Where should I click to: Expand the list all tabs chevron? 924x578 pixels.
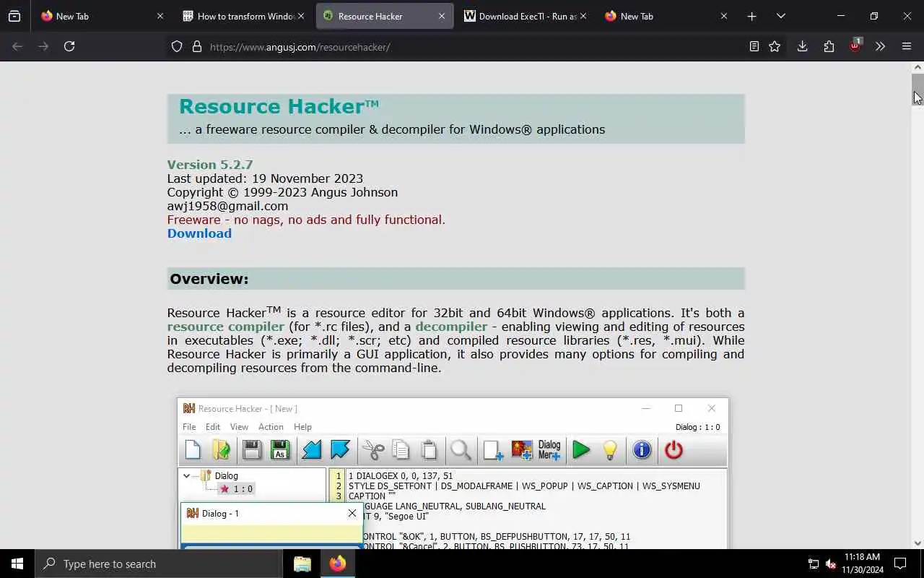pyautogui.click(x=780, y=16)
